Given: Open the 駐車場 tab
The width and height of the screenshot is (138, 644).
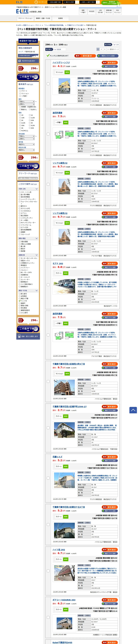Looking at the screenshot, I should pos(60,18).
